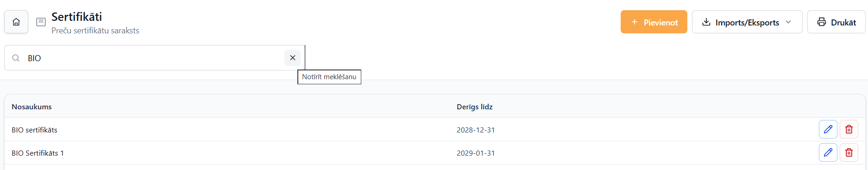Focus the search field containing BIO
This screenshot has width=868, height=170.
(154, 58)
